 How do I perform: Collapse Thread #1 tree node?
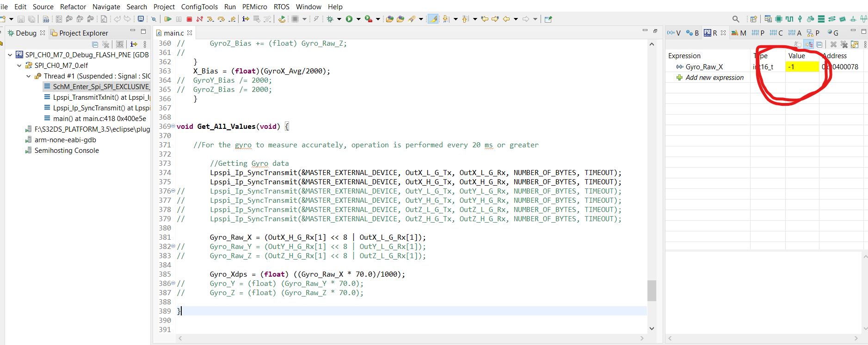pos(29,76)
